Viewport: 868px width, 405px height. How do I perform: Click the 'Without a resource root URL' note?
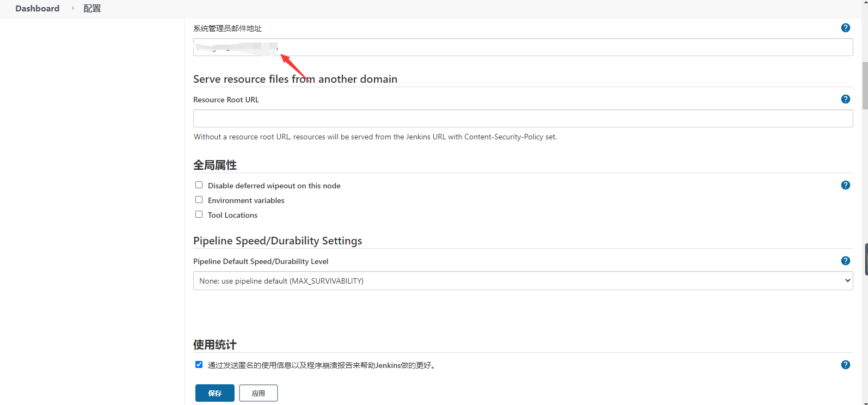(x=375, y=137)
